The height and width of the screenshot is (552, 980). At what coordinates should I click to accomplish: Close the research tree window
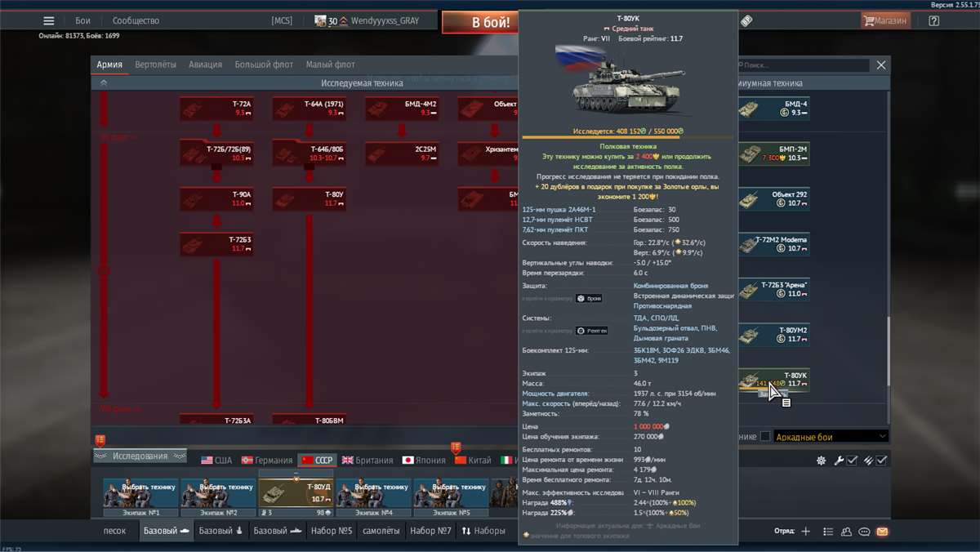(x=881, y=65)
